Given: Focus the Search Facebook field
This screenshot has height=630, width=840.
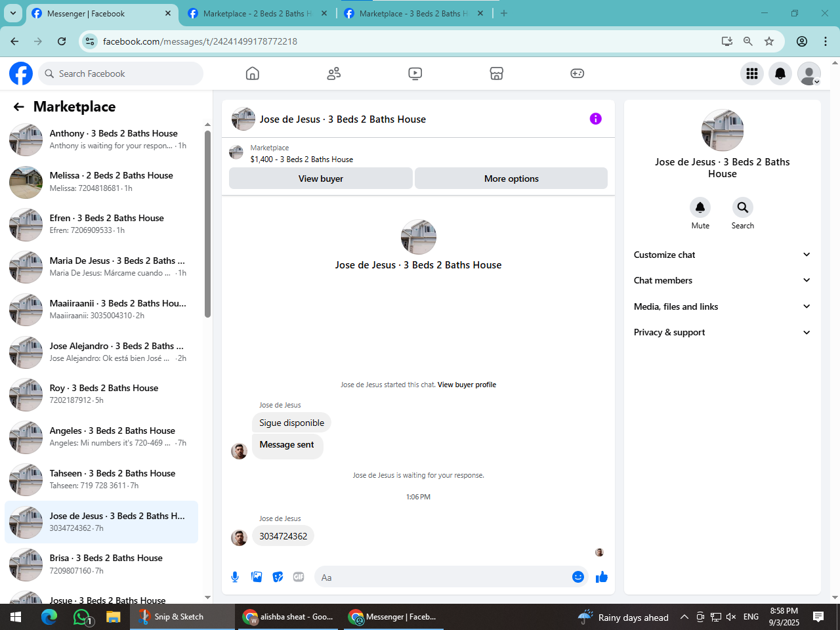Looking at the screenshot, I should click(121, 73).
